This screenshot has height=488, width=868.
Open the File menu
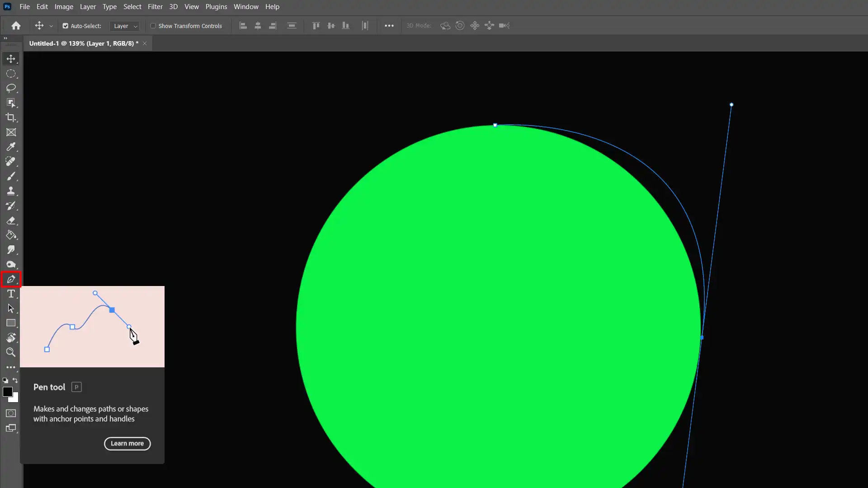point(24,7)
